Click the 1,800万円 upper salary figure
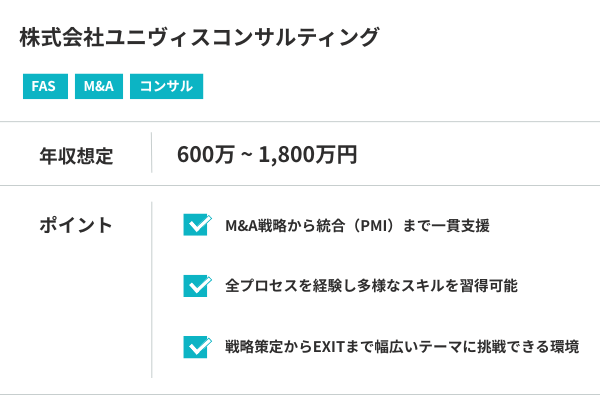 click(308, 155)
